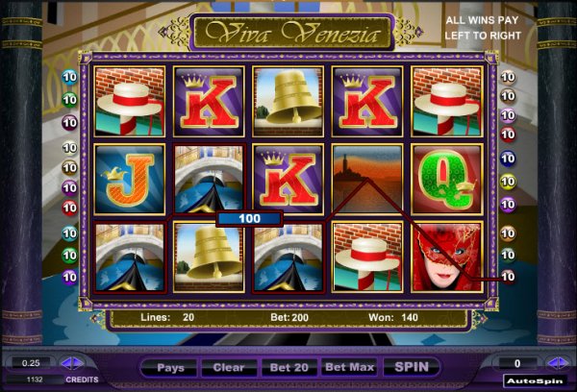Select the red K in the middle row

click(288, 179)
